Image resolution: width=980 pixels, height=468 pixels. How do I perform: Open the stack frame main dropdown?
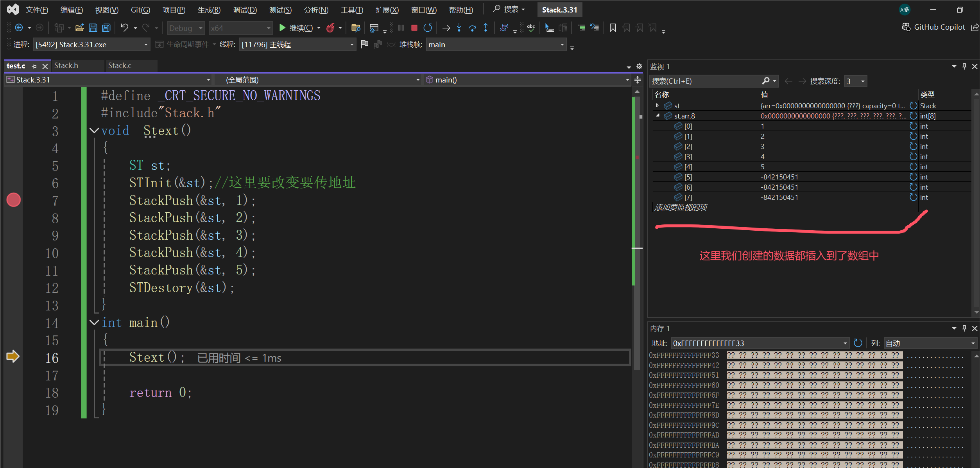tap(562, 45)
